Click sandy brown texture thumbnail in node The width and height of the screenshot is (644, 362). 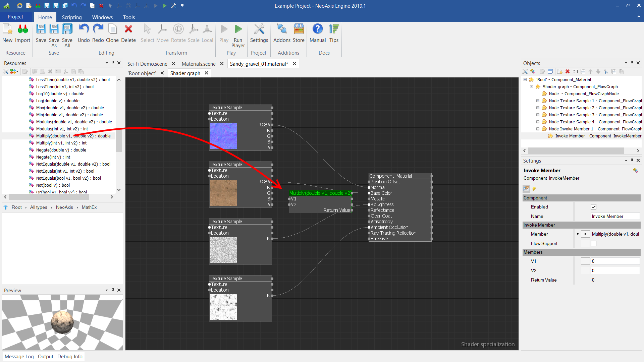click(223, 193)
